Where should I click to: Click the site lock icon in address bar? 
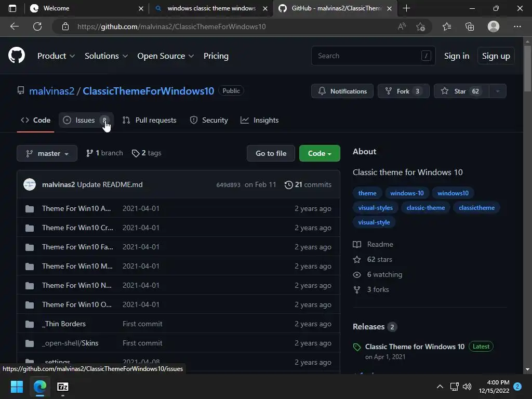pyautogui.click(x=65, y=26)
